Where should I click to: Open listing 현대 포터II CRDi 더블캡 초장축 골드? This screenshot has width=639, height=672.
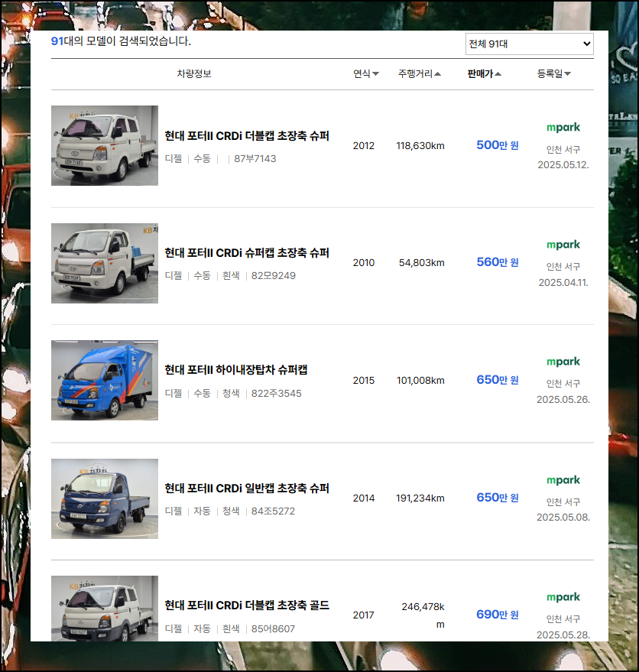pyautogui.click(x=247, y=605)
